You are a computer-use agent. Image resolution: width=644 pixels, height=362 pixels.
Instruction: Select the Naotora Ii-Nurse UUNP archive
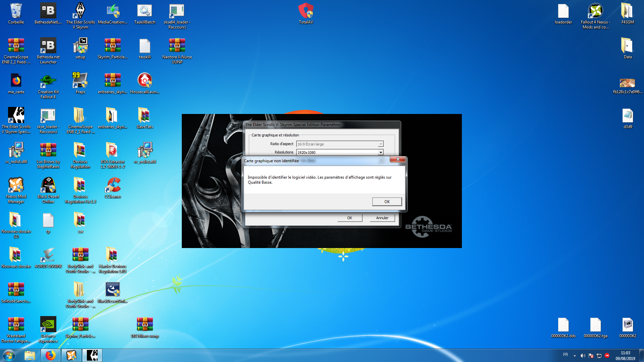coord(177,51)
